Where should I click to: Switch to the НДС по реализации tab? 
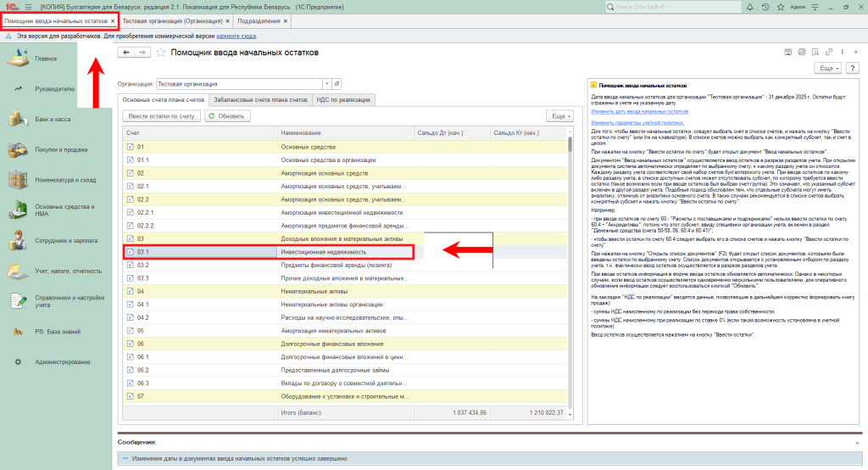click(x=343, y=99)
